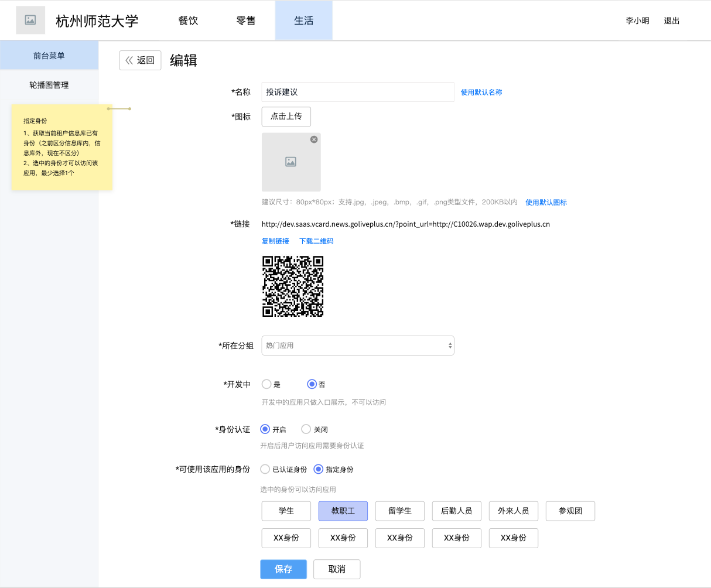Go back with the 返回 button
This screenshot has height=588, width=711.
click(140, 60)
